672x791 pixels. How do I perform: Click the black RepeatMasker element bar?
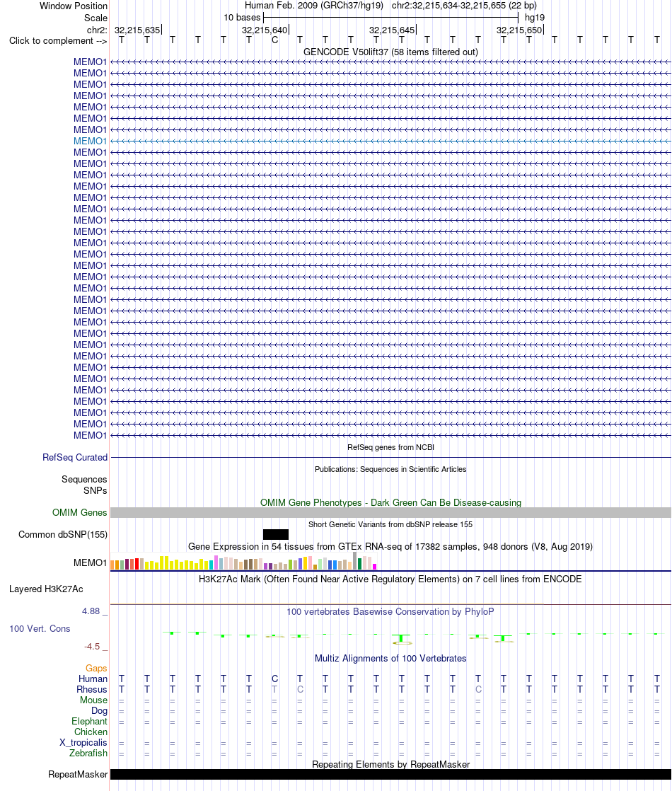tap(390, 774)
